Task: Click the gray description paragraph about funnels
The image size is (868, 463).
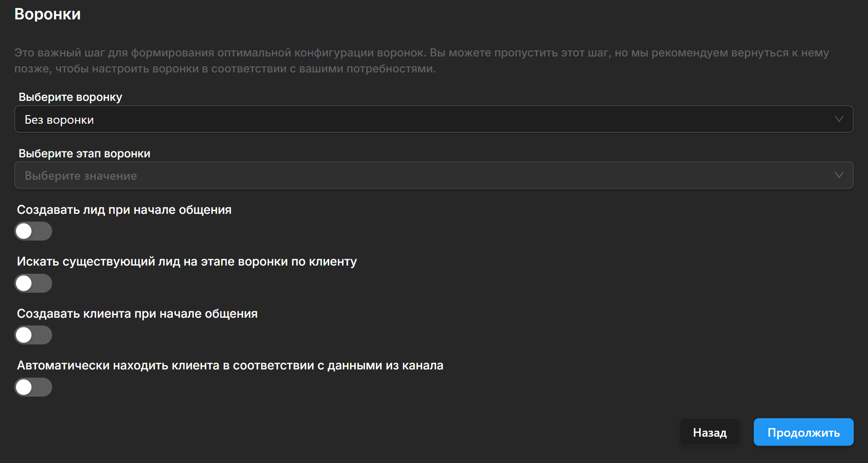Action: [x=422, y=60]
